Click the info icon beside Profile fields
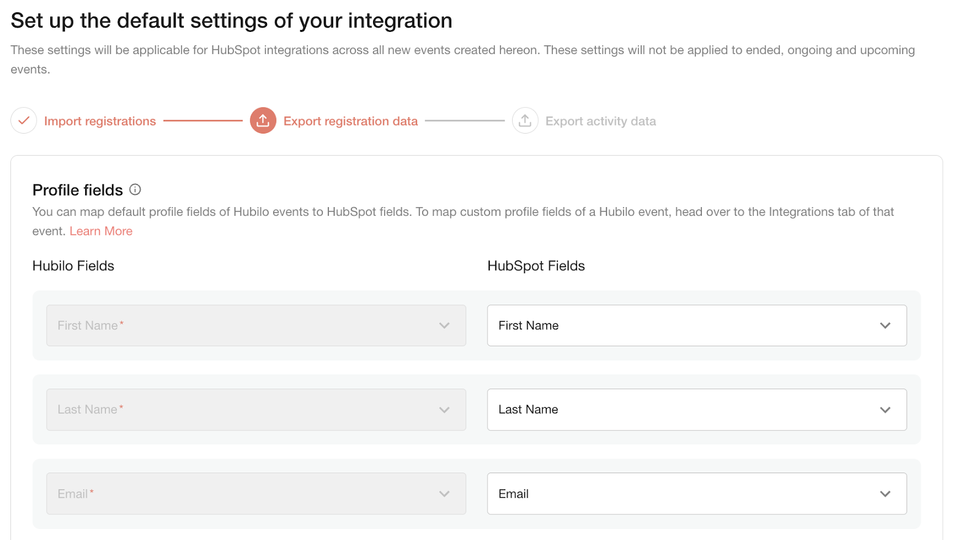The width and height of the screenshot is (980, 540). pos(135,190)
